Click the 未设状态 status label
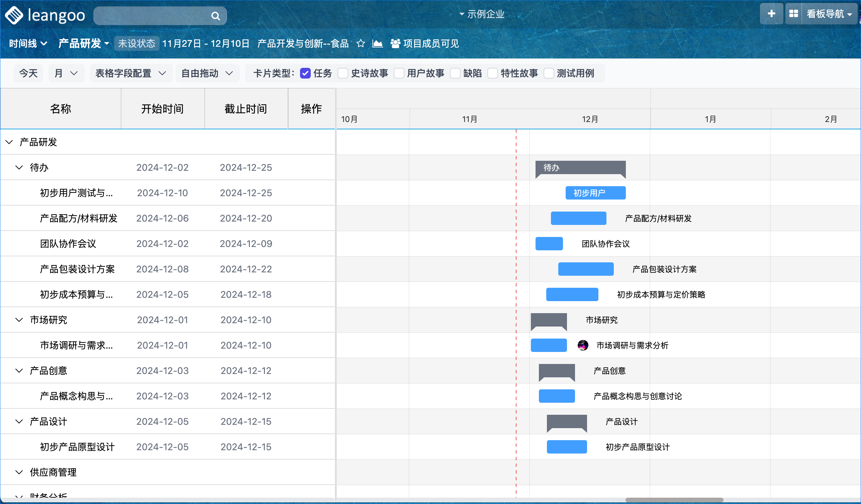861x504 pixels. pyautogui.click(x=136, y=43)
